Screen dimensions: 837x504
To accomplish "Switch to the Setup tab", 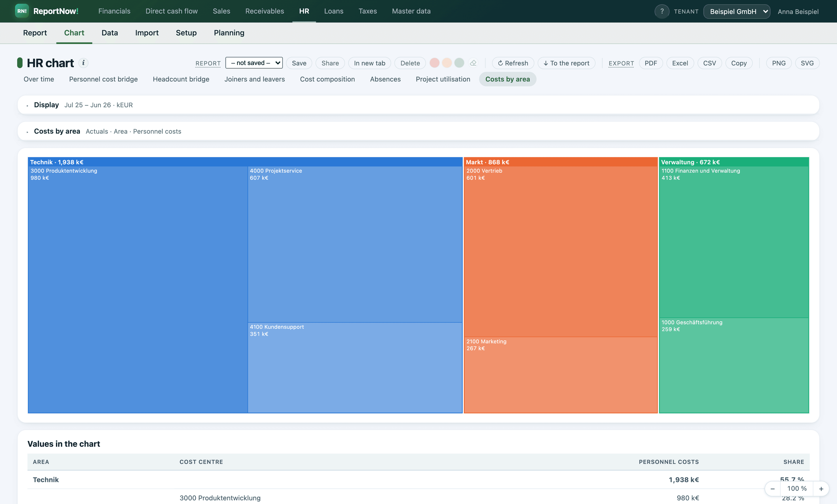I will pyautogui.click(x=186, y=33).
